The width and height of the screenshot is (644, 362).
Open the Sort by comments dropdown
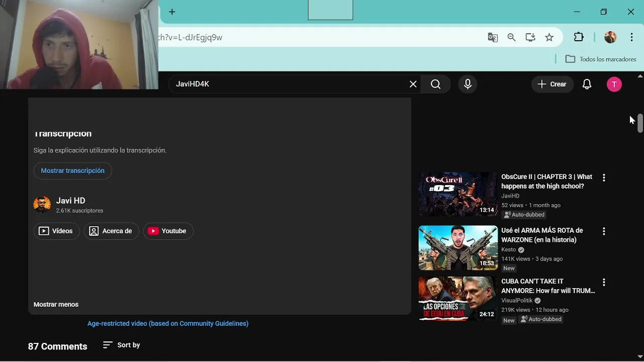coord(121,345)
